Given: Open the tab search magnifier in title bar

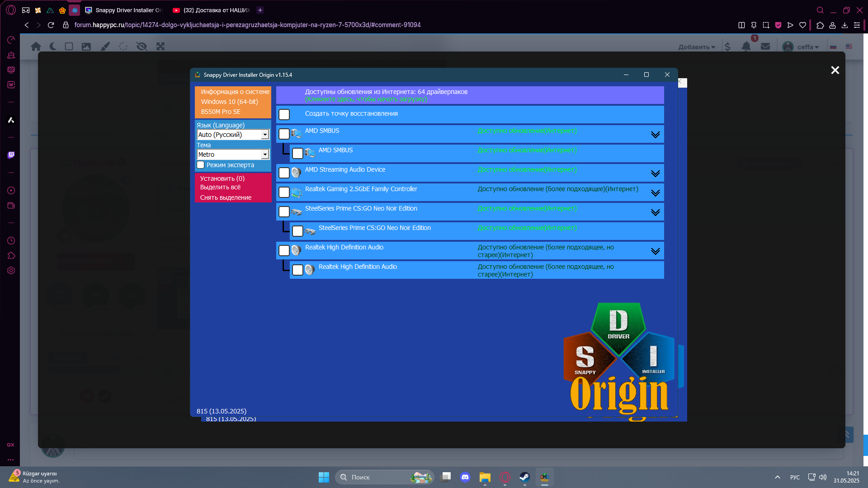Looking at the screenshot, I should point(820,10).
